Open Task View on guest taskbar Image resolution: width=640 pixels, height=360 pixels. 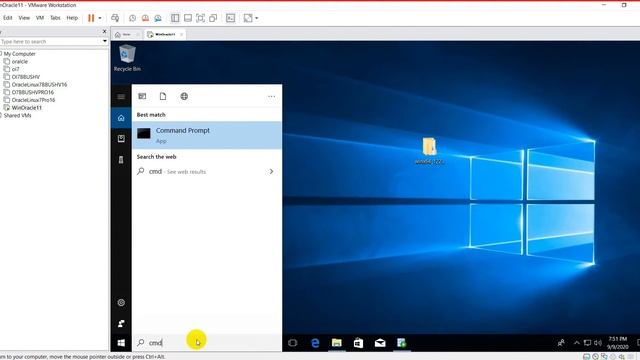pos(293,343)
